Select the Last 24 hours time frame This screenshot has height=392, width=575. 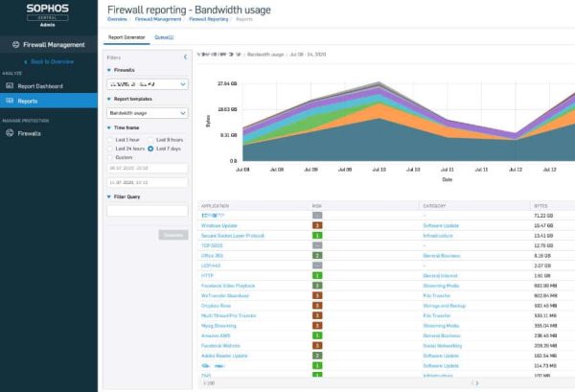110,150
